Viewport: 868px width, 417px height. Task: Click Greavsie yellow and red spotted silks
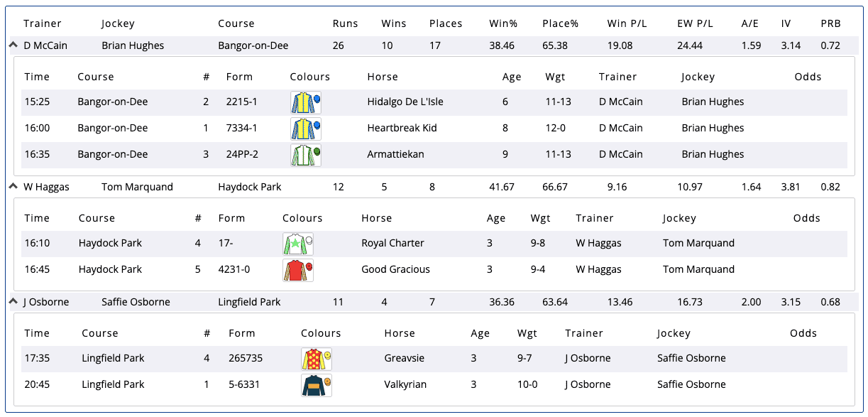pos(317,359)
